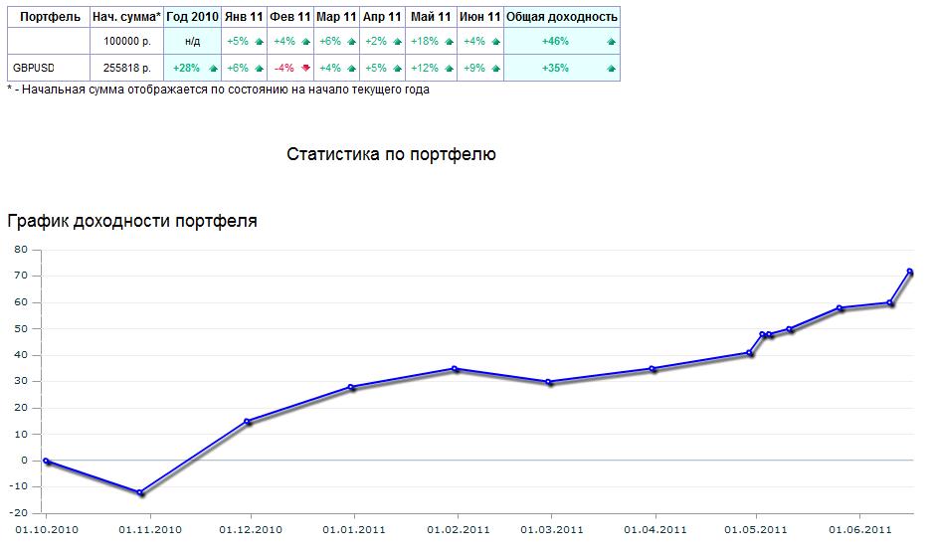
Task: Click the green arrow next to +35% total
Action: coord(611,69)
